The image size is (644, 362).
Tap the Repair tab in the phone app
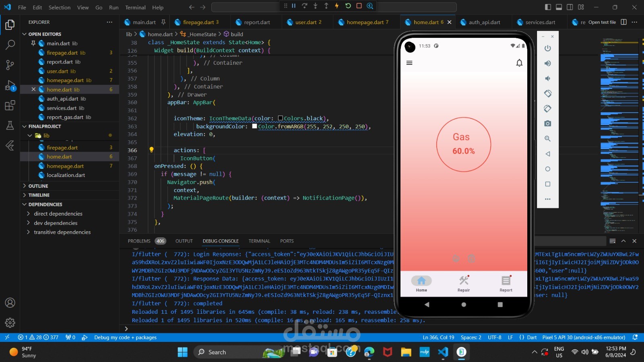point(464,284)
